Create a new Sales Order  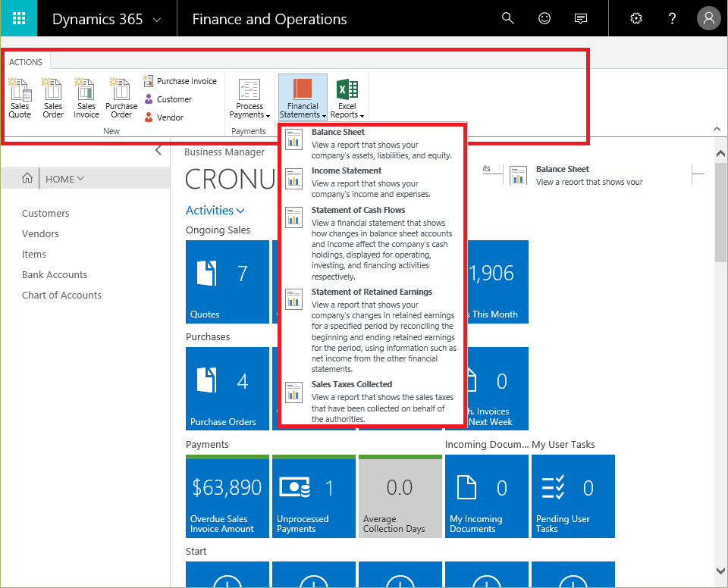tap(53, 98)
